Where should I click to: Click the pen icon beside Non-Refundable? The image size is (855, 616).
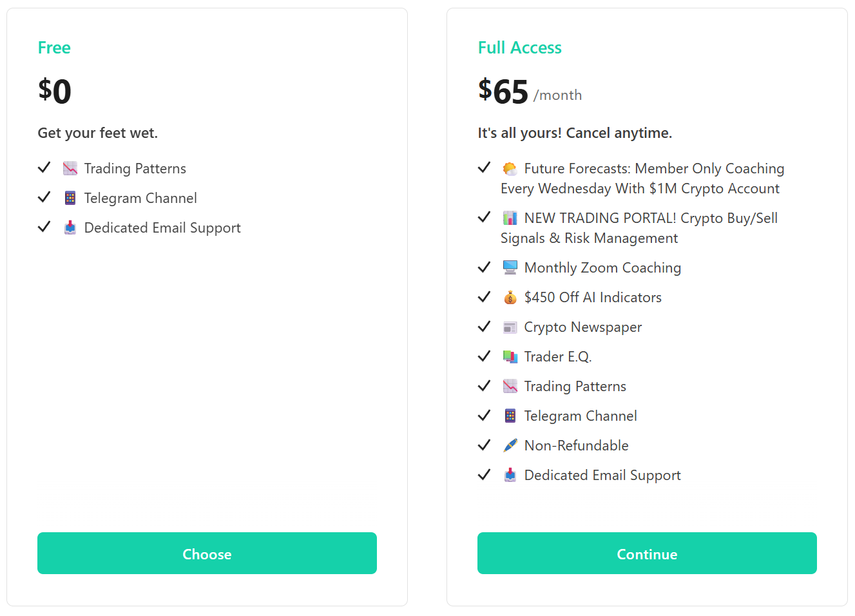510,445
